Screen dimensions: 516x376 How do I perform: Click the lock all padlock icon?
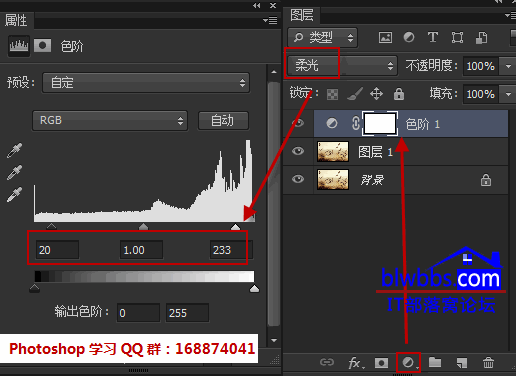click(x=399, y=94)
